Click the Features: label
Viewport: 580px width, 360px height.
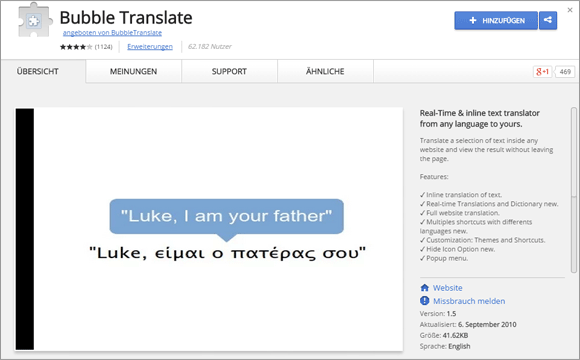[434, 176]
